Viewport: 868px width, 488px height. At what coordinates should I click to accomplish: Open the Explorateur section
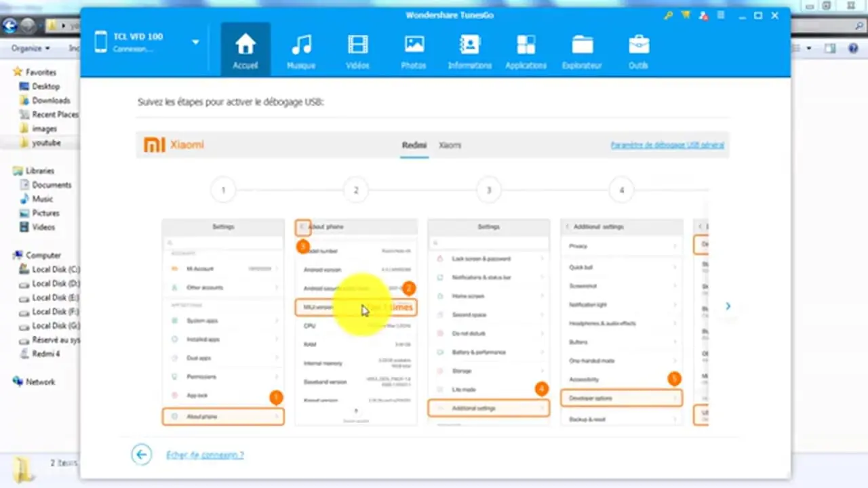pos(582,50)
